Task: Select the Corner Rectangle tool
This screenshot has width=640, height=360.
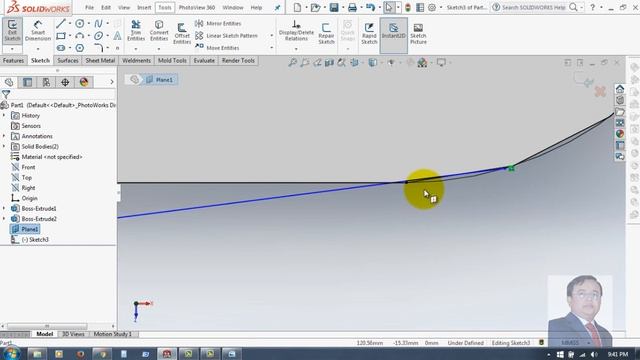Action: [61, 36]
